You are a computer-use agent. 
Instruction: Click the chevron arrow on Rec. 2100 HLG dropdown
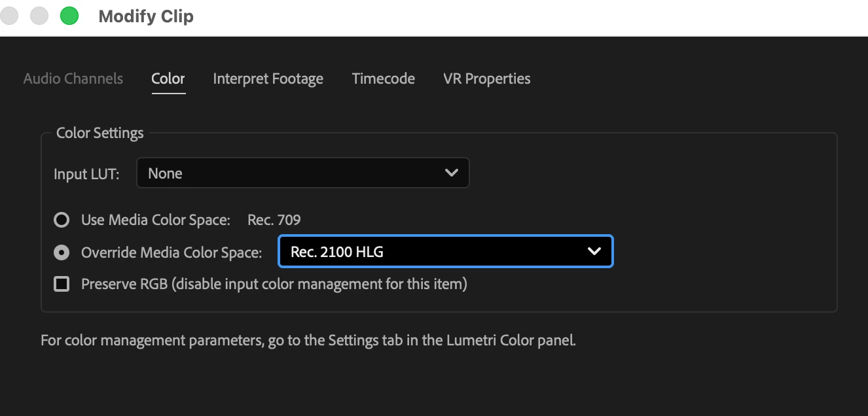click(x=594, y=251)
